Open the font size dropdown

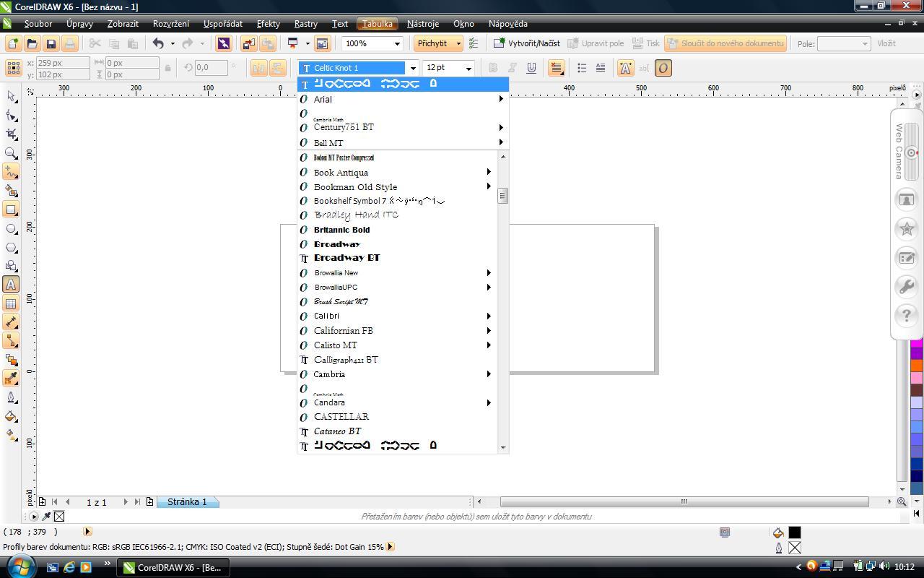pos(468,68)
